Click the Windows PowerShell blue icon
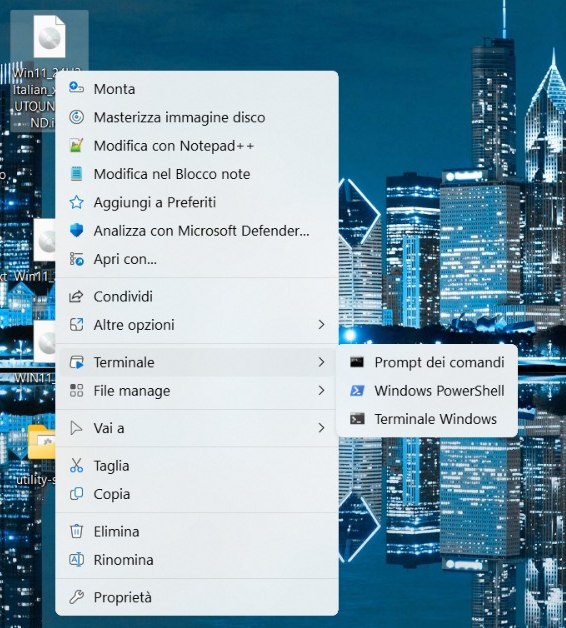The image size is (566, 628). pos(357,390)
